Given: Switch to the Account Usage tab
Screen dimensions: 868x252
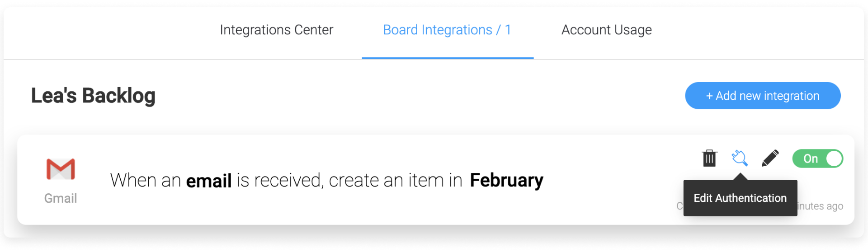Looking at the screenshot, I should [x=606, y=30].
